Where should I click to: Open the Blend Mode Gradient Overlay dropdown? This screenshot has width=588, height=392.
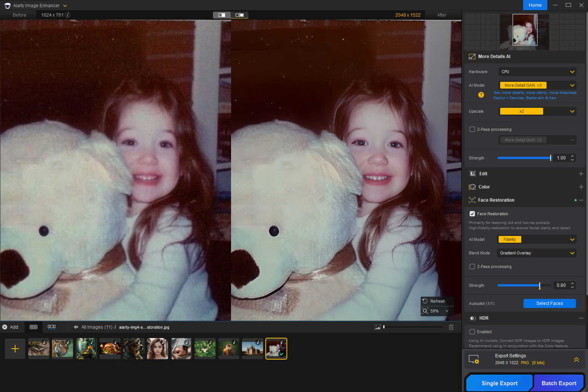tap(537, 253)
